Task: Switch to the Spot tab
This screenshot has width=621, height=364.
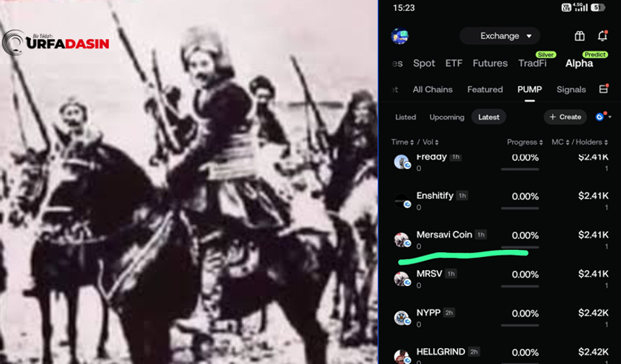Action: pos(424,64)
